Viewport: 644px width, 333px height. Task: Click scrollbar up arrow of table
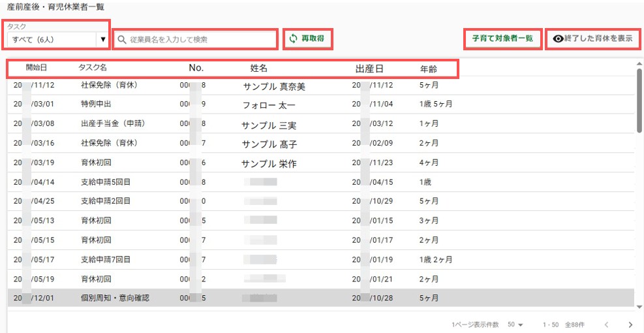tap(639, 64)
